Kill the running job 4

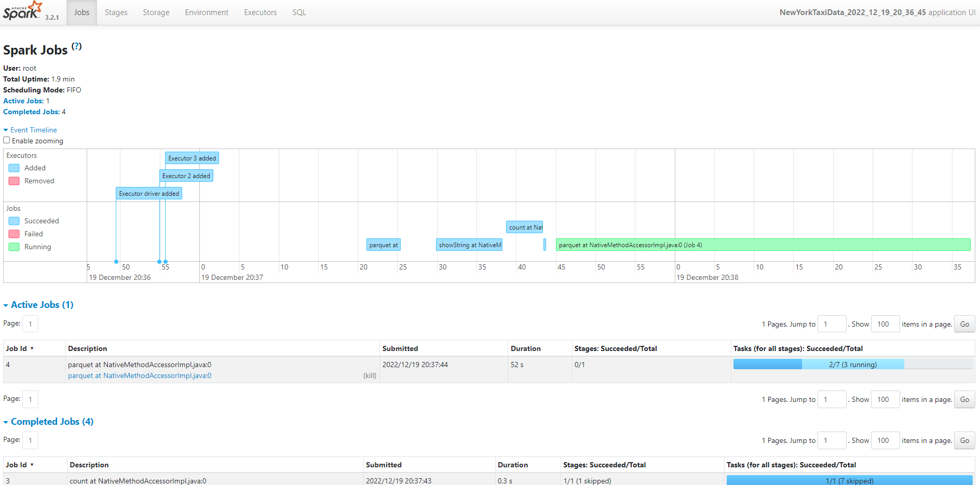tap(370, 375)
